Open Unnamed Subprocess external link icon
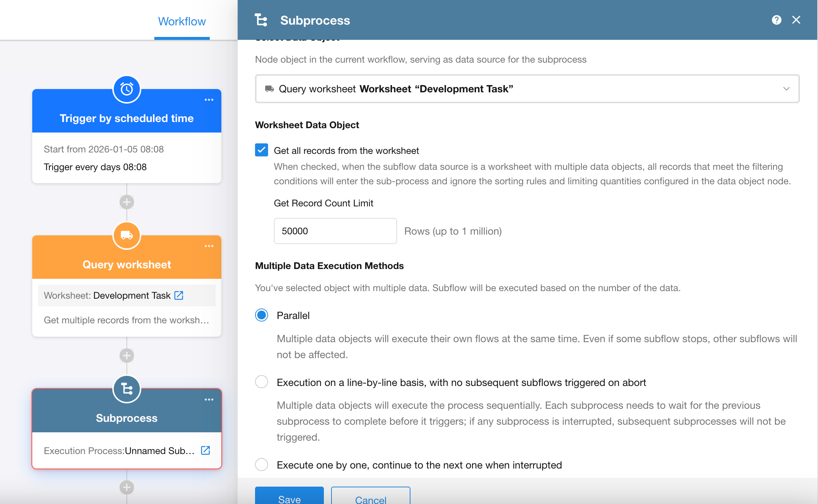This screenshot has height=504, width=818. pos(205,450)
